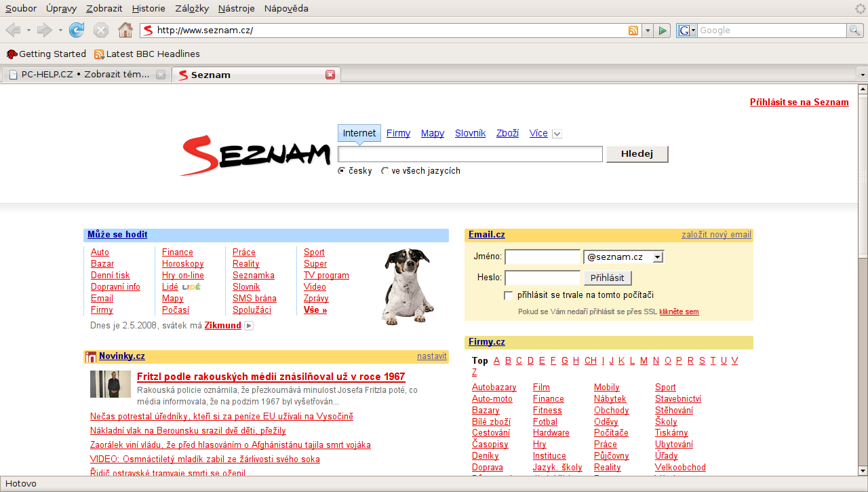
Task: Select the "česky" radio button
Action: click(x=342, y=171)
